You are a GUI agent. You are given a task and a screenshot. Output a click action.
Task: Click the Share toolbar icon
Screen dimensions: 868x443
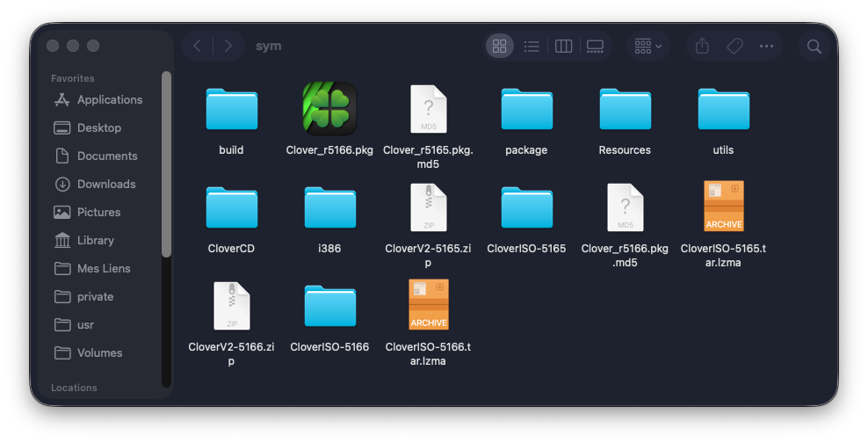tap(702, 46)
